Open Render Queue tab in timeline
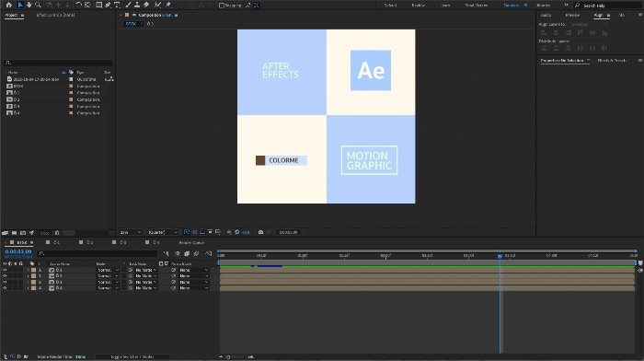The image size is (644, 361). (191, 242)
